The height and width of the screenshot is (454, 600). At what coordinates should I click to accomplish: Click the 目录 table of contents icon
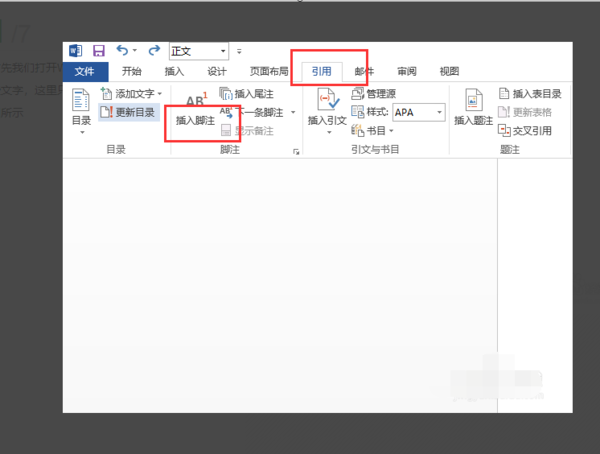(81, 100)
